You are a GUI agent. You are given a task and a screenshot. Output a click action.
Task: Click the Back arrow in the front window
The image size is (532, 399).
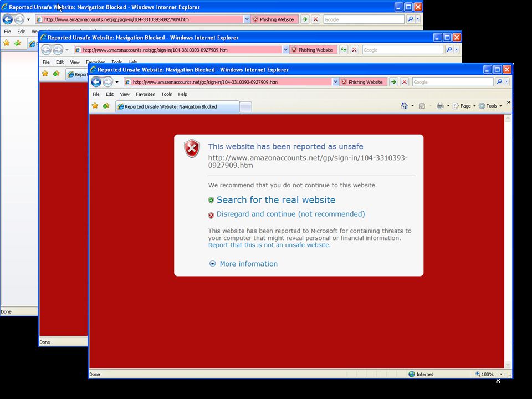click(x=96, y=82)
